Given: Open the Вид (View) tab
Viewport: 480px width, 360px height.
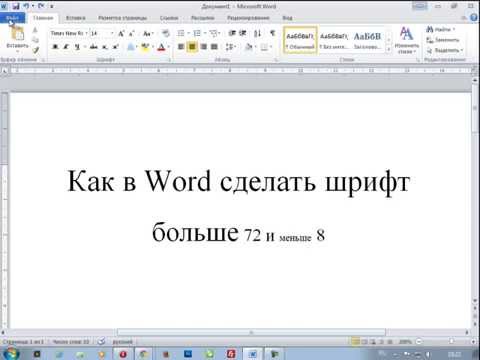Looking at the screenshot, I should point(287,18).
